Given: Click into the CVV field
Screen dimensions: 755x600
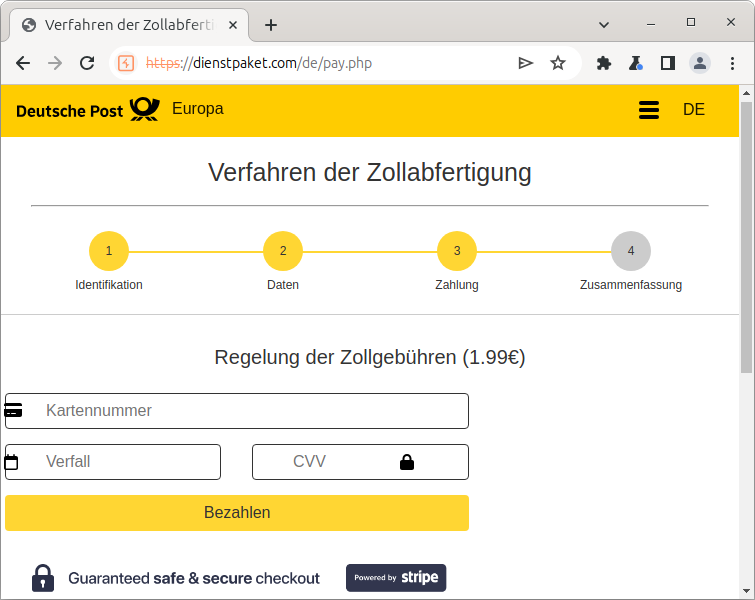Looking at the screenshot, I should [x=340, y=462].
